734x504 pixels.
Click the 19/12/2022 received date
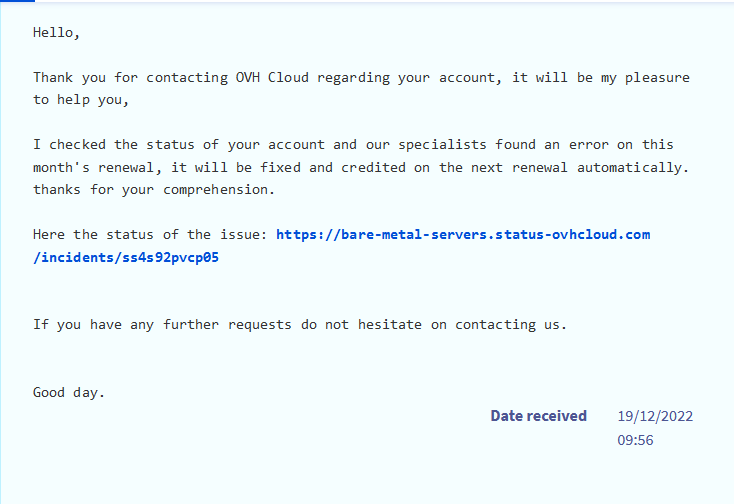click(x=655, y=416)
